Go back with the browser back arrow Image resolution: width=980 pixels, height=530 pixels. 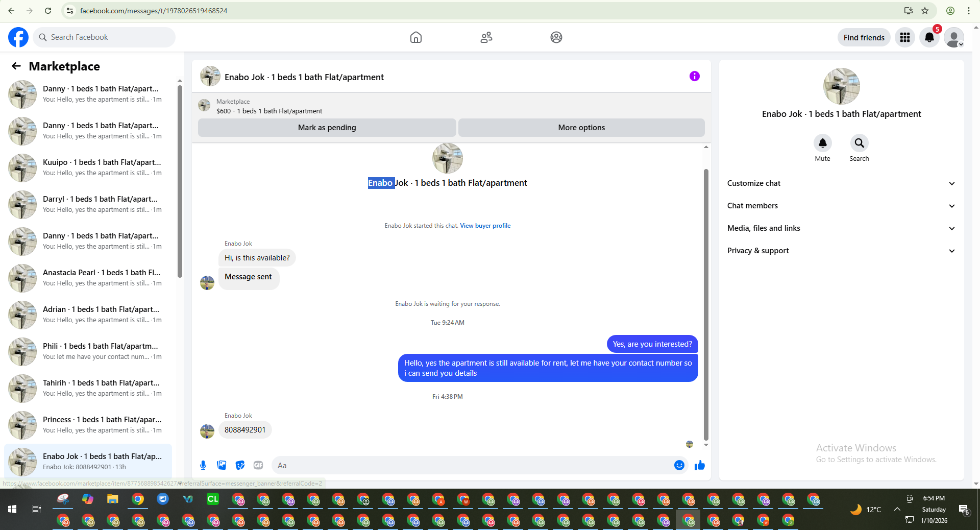(x=11, y=11)
